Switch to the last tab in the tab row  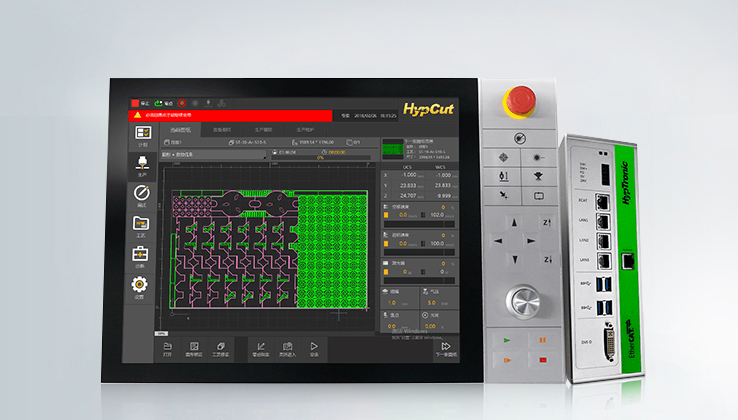coord(305,130)
